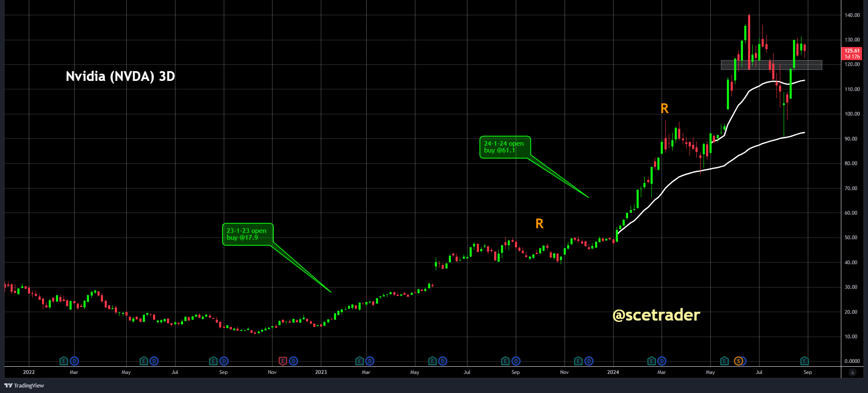868x393 pixels.
Task: Click the earnings icon near March 2022
Action: (64, 361)
